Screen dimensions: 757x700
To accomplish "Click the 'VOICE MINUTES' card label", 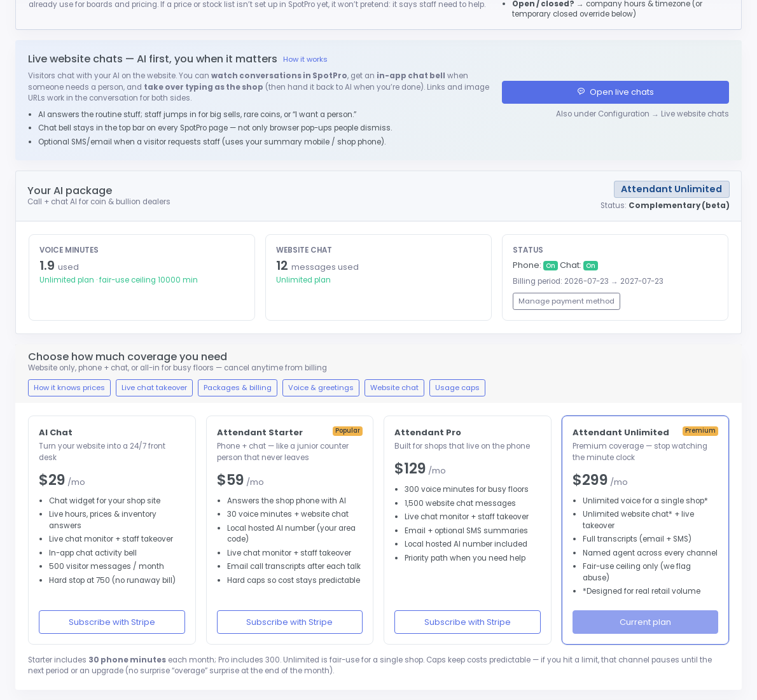I will [69, 250].
